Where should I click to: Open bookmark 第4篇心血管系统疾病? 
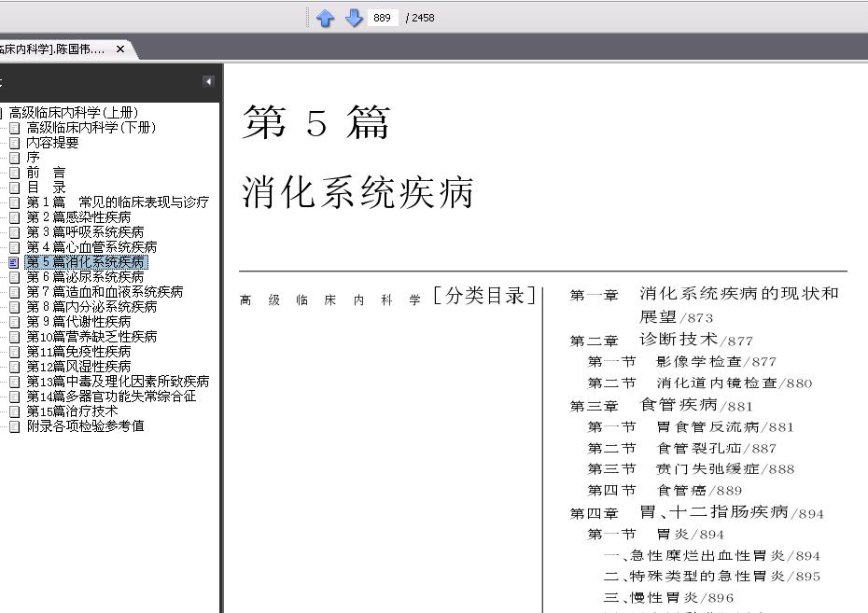coord(91,247)
